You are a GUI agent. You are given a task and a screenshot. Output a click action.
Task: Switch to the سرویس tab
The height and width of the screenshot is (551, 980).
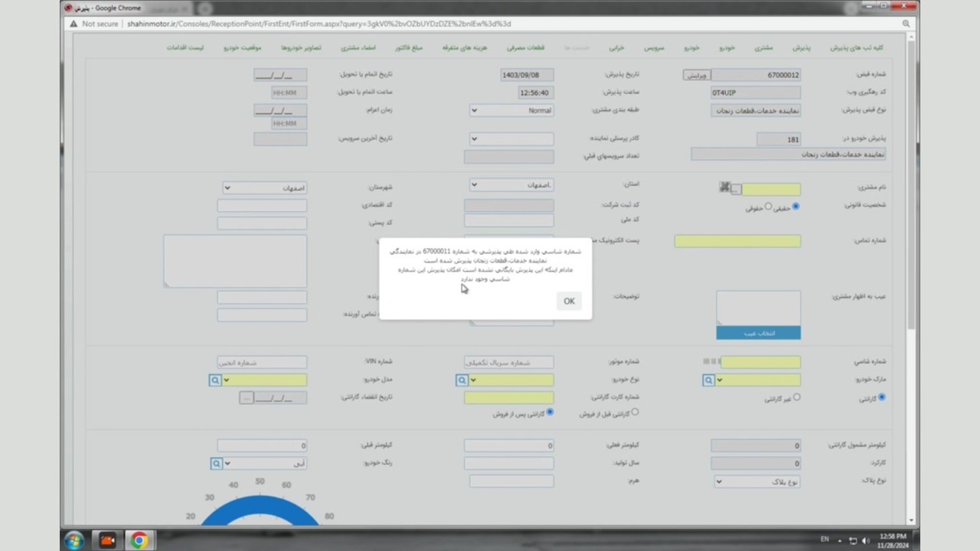[653, 47]
